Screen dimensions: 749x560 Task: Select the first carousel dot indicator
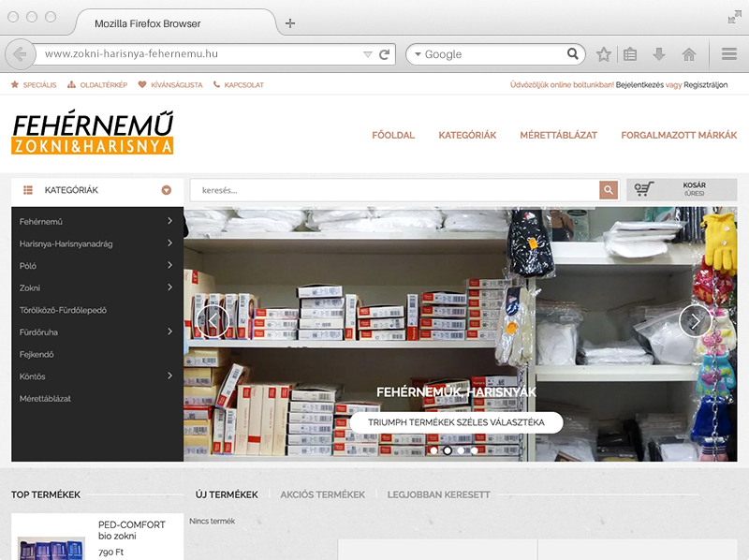[x=434, y=450]
